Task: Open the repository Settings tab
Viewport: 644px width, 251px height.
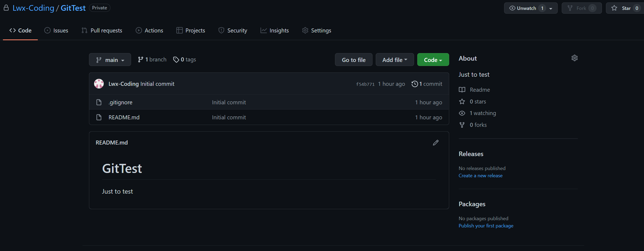Action: click(x=317, y=30)
